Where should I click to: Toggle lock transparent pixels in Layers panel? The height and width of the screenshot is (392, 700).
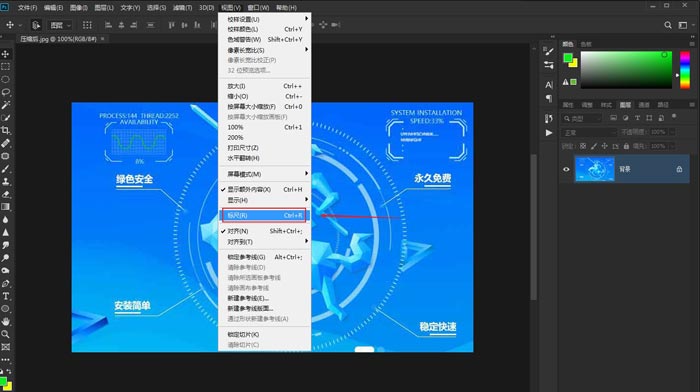coord(583,146)
